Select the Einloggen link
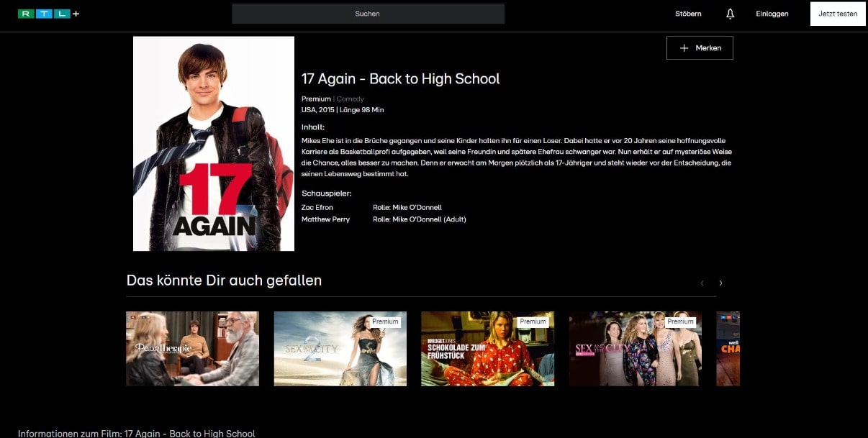Screen dimensions: 868x438 point(772,14)
